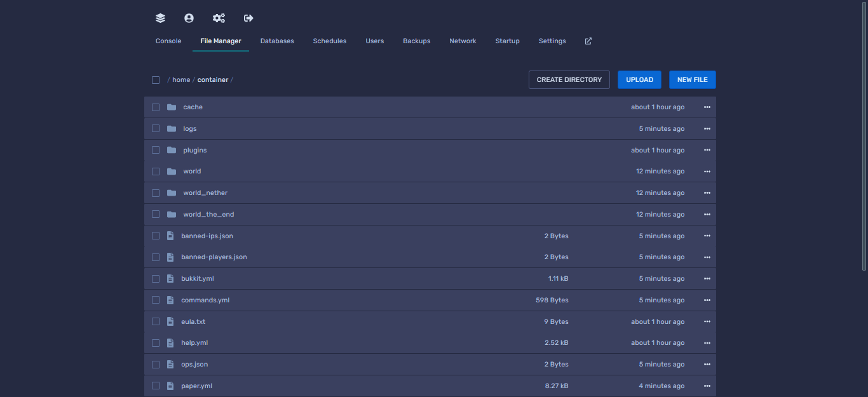Click the world_nether folder icon
Screen dimensions: 868x397
point(172,193)
